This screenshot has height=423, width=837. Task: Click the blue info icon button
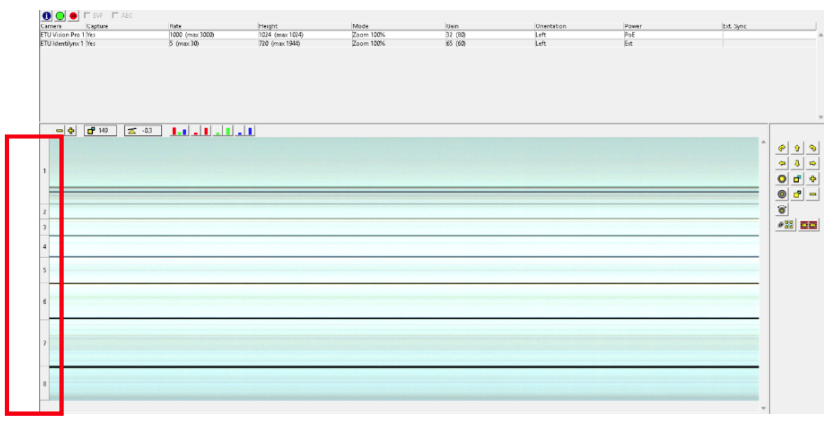(x=47, y=16)
